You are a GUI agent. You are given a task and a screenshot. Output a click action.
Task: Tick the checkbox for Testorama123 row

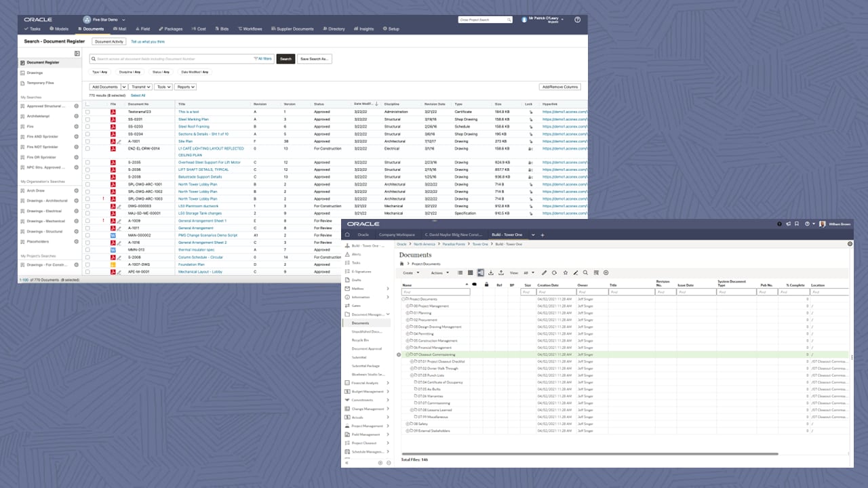click(x=87, y=112)
